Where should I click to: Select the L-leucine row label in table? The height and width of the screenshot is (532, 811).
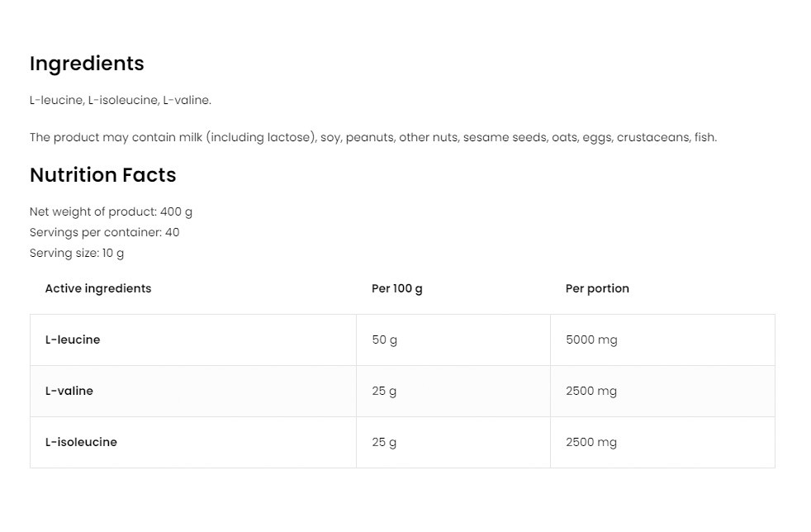pyautogui.click(x=73, y=340)
